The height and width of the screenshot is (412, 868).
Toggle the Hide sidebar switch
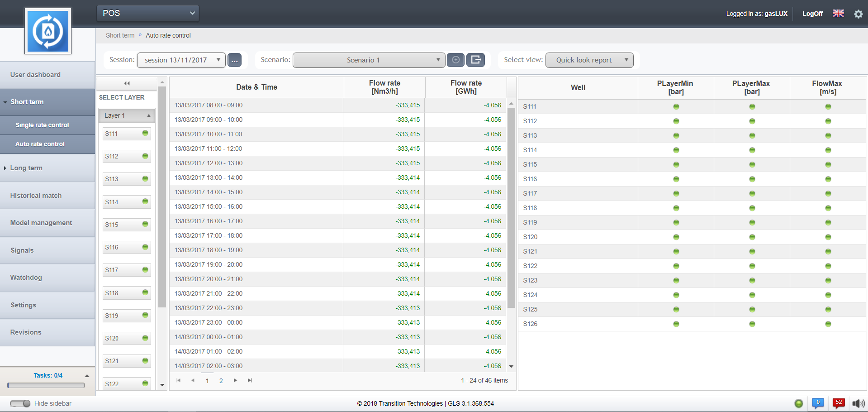20,403
